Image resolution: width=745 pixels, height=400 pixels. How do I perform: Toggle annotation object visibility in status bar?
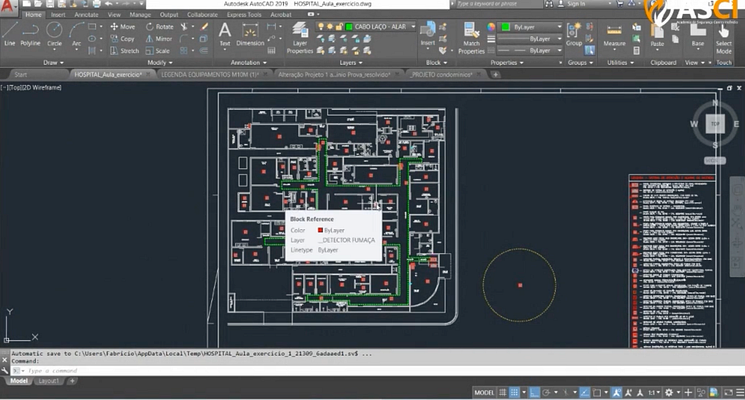(x=617, y=392)
